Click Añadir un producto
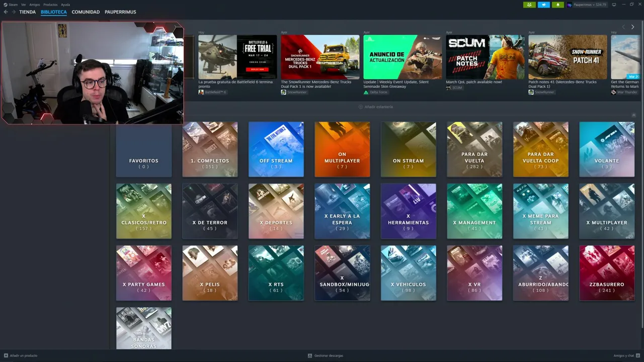This screenshot has height=362, width=644. [x=21, y=355]
